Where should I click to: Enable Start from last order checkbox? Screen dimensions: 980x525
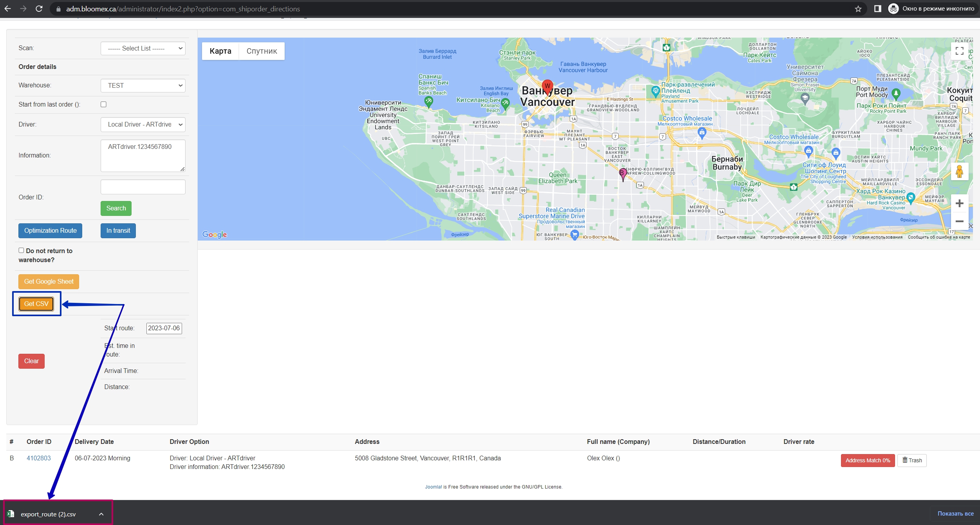coord(103,104)
